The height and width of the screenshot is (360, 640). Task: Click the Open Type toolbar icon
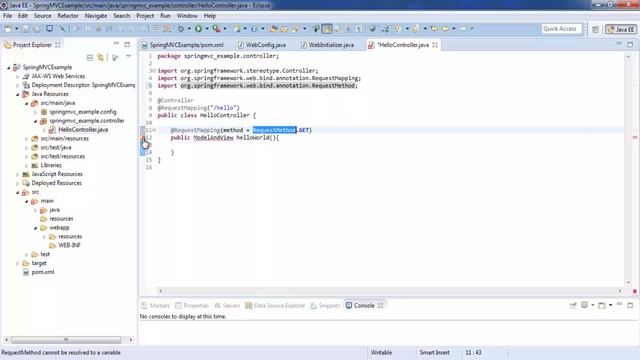[x=273, y=29]
